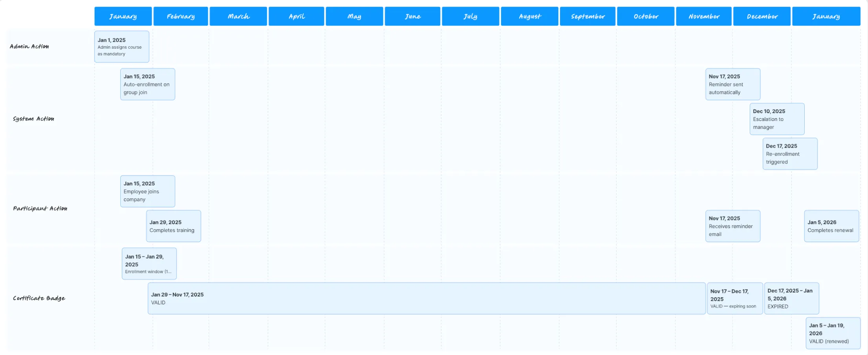This screenshot has width=868, height=355.
Task: Click the 'Certificate Badge' row label
Action: [x=39, y=298]
